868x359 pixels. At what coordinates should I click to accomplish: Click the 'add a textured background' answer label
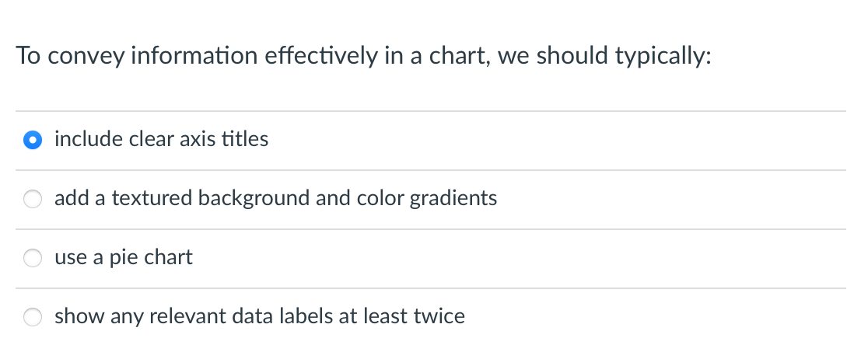click(275, 199)
